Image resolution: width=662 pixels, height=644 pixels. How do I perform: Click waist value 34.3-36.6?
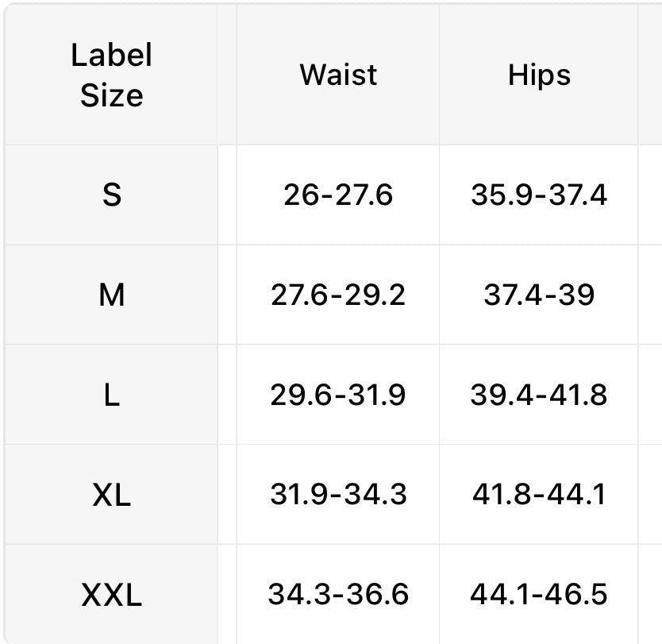tap(338, 594)
